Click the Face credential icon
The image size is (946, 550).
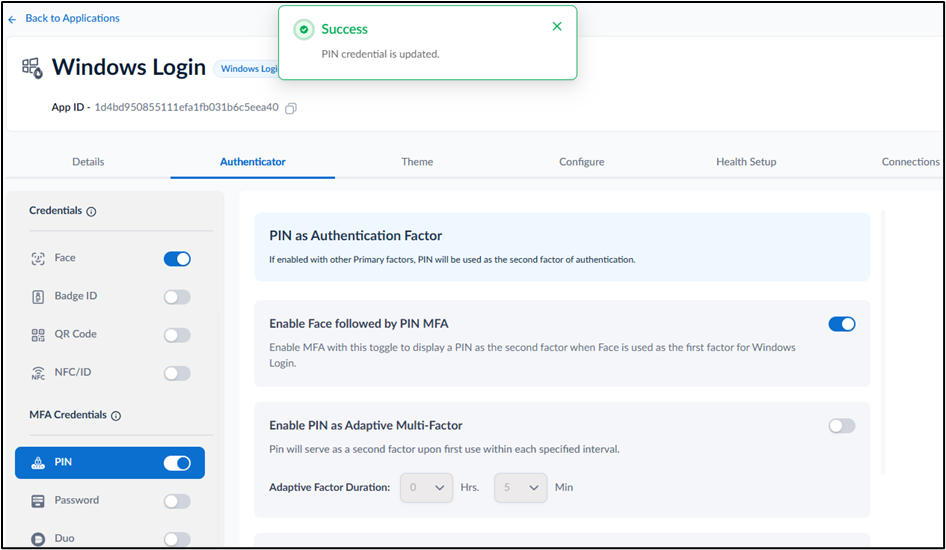[x=38, y=259]
